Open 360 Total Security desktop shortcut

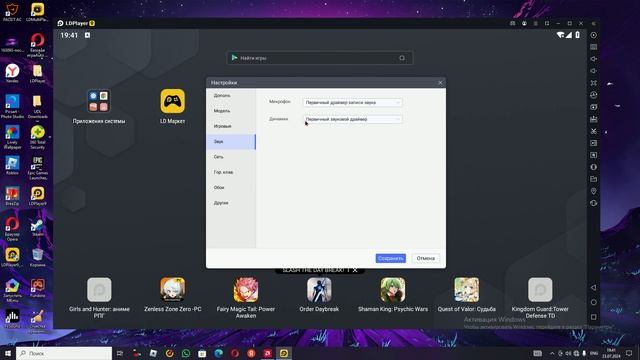[37, 137]
